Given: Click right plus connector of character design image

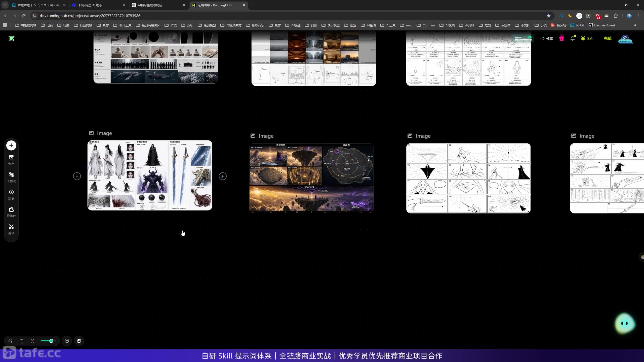Looking at the screenshot, I should tap(223, 176).
